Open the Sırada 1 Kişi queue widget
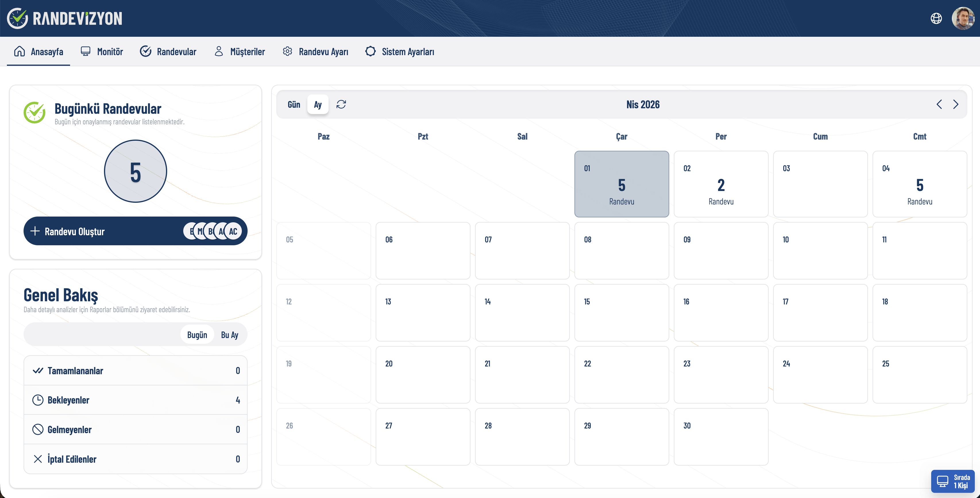Image resolution: width=980 pixels, height=498 pixels. pos(953,481)
